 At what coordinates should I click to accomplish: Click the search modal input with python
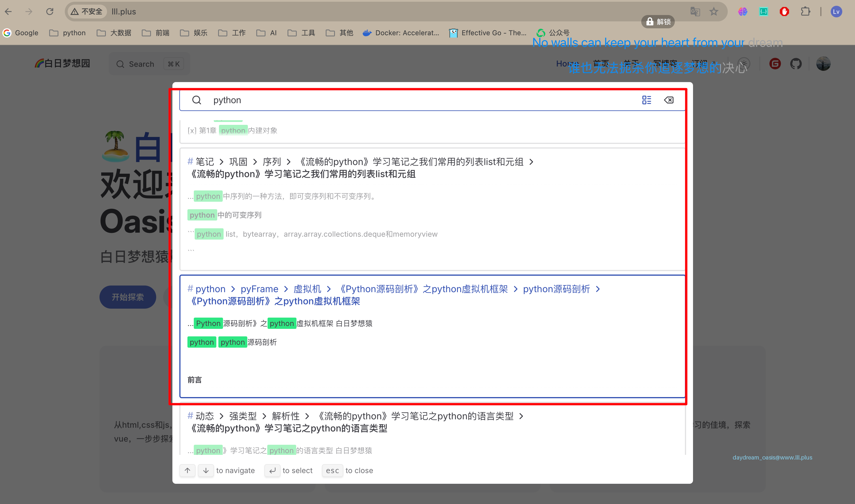(421, 100)
